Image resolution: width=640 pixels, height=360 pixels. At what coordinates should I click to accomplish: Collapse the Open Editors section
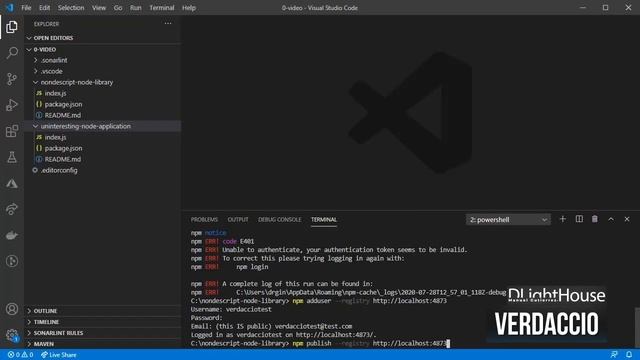click(x=102, y=38)
